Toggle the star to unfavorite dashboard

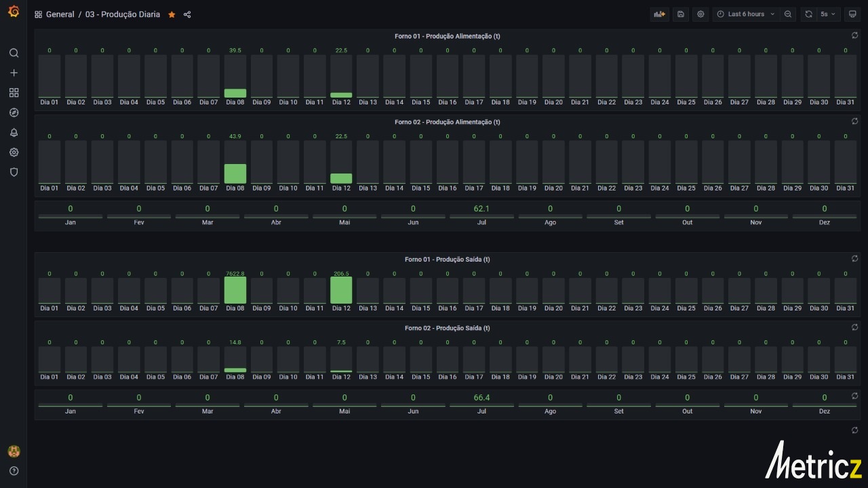[172, 14]
